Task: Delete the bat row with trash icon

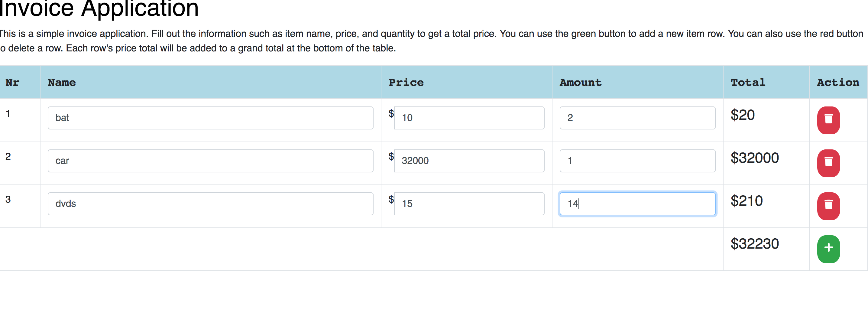Action: pos(828,120)
